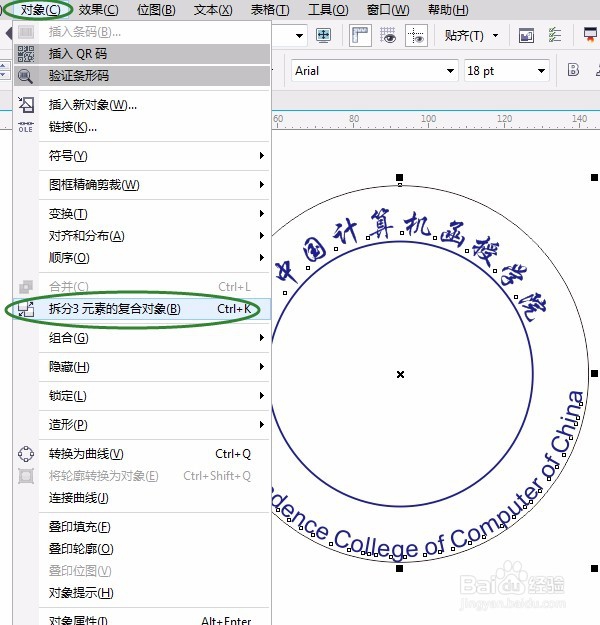Choose 插入 QR 码 menu entry
Image resolution: width=600 pixels, height=625 pixels.
point(142,54)
